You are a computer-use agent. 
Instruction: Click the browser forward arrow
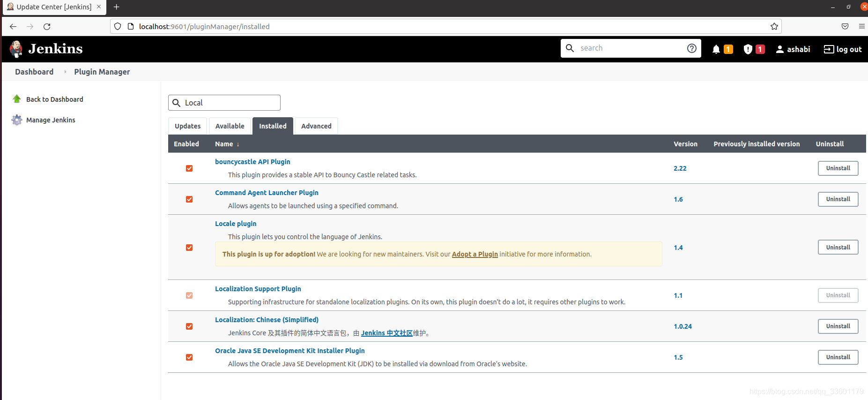[x=30, y=27]
